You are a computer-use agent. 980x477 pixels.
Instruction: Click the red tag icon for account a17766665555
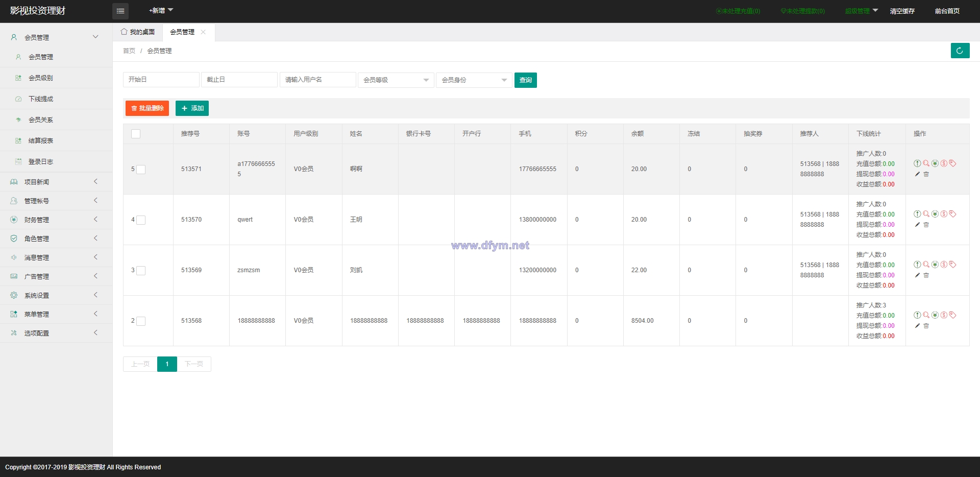(952, 163)
